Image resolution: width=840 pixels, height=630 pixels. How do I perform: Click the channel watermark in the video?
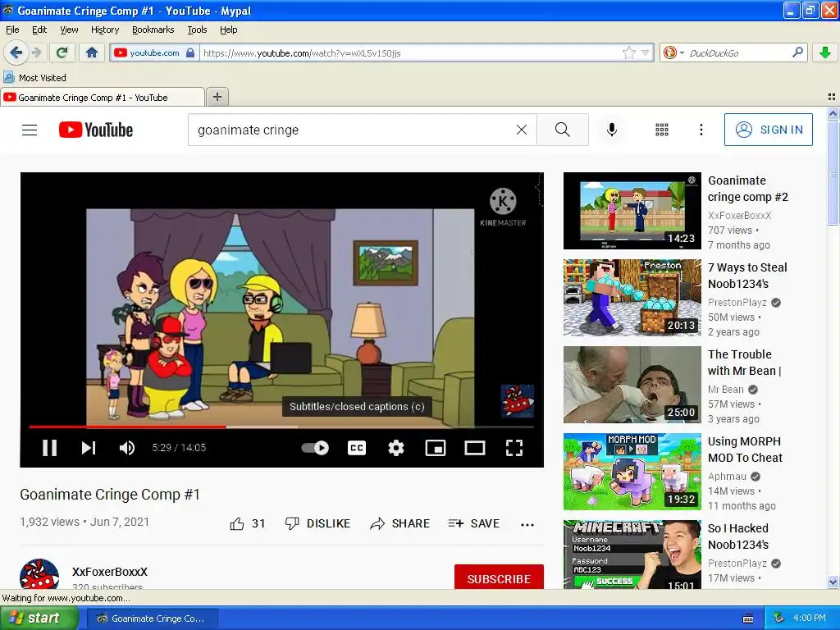point(517,400)
